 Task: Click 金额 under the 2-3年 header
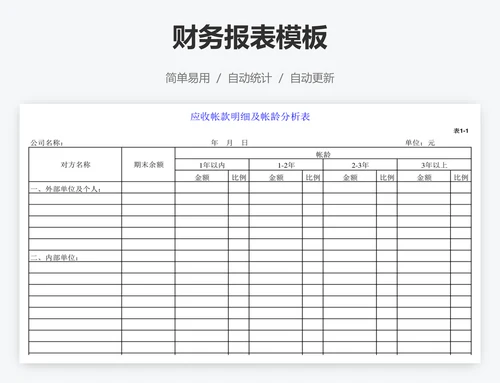(x=350, y=177)
